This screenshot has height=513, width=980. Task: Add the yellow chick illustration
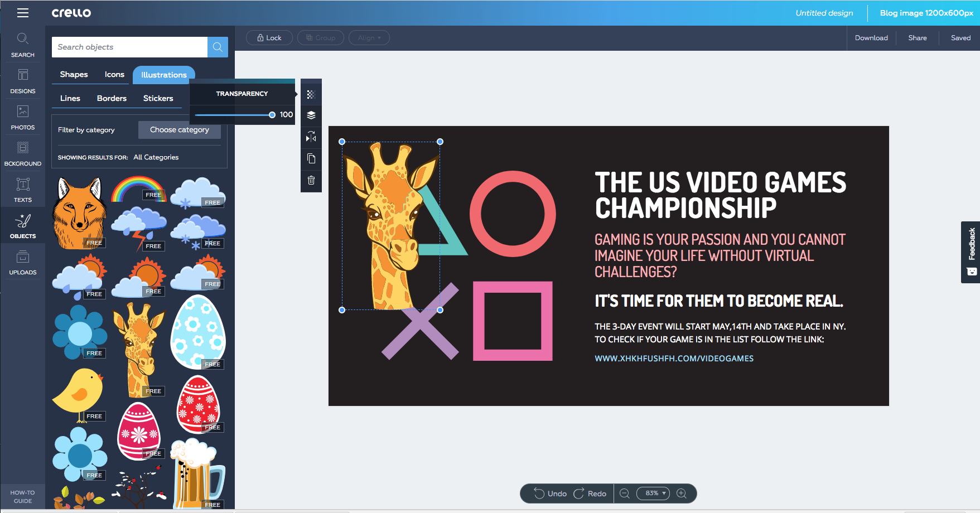(x=79, y=395)
